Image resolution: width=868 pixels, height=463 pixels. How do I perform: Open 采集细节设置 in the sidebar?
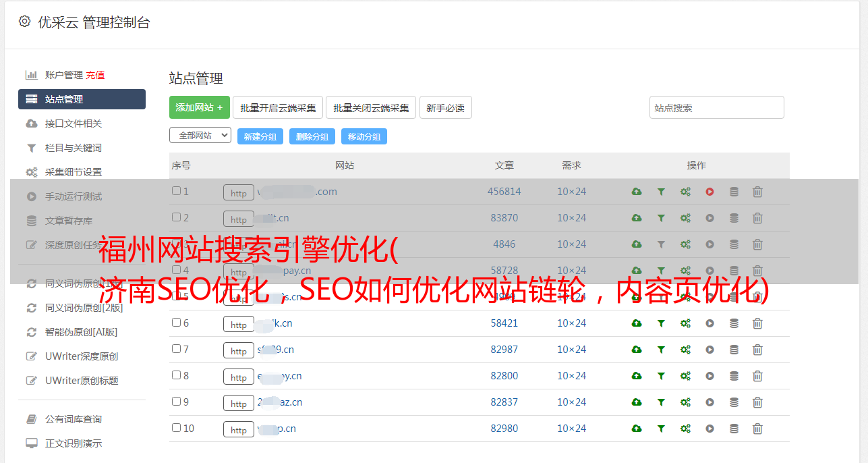[x=74, y=172]
